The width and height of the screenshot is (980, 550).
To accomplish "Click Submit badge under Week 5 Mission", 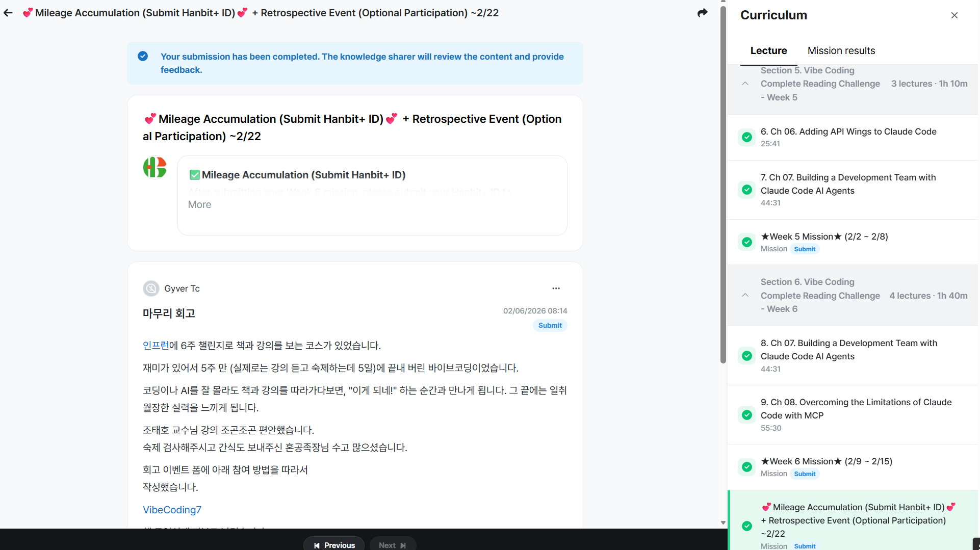I will point(805,249).
